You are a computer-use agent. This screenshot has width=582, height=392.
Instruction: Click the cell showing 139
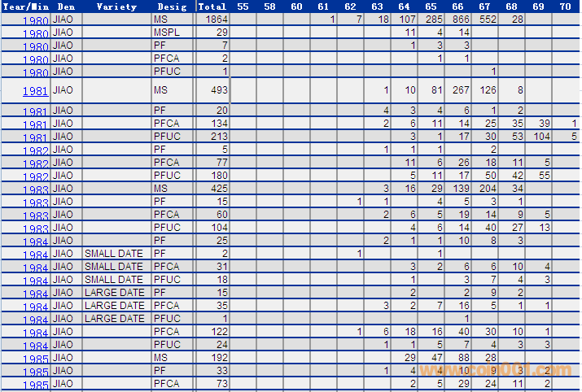(461, 189)
